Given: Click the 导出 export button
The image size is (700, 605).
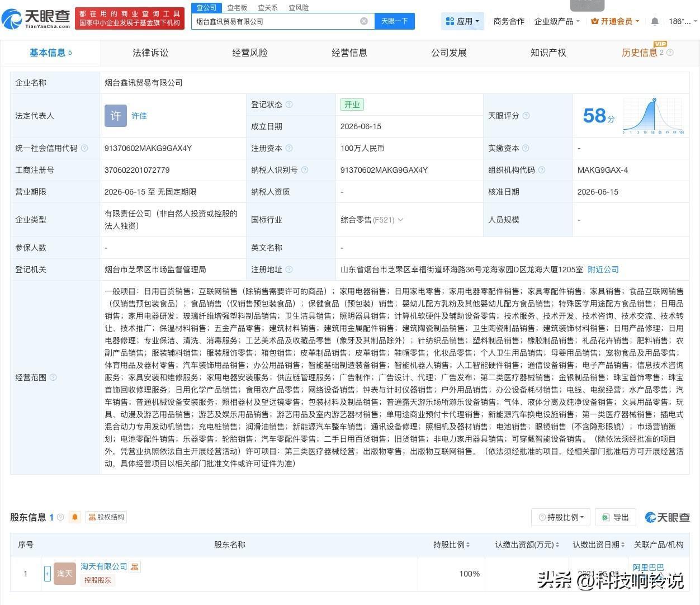Looking at the screenshot, I should click(616, 517).
